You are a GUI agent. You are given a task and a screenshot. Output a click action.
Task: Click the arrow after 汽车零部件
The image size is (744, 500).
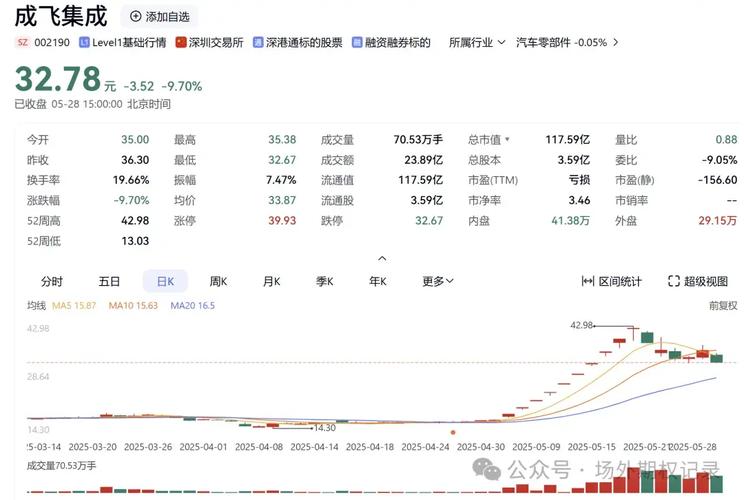[615, 43]
